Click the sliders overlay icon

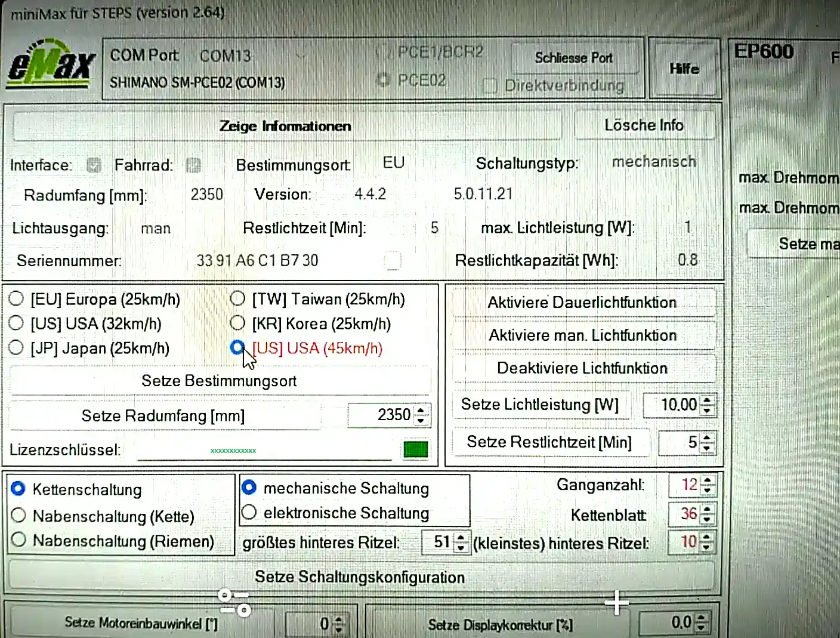click(234, 602)
